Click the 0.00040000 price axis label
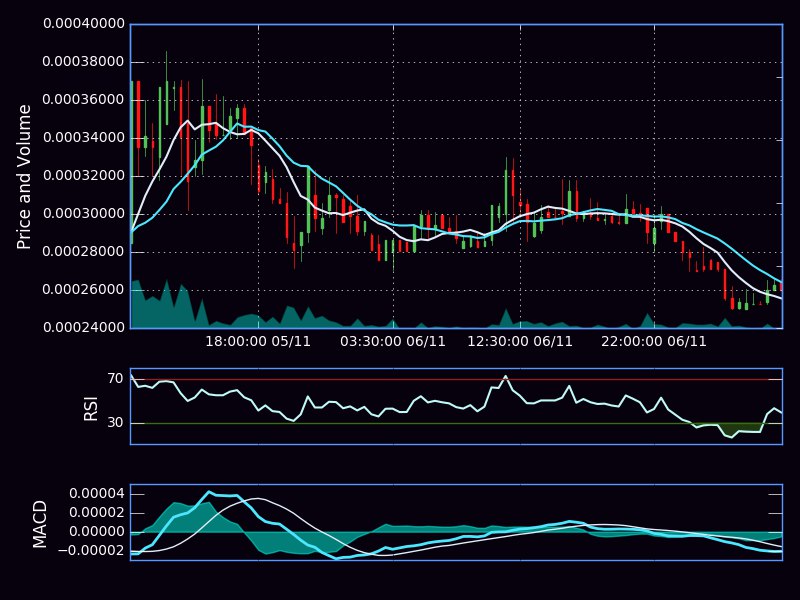 pyautogui.click(x=84, y=24)
